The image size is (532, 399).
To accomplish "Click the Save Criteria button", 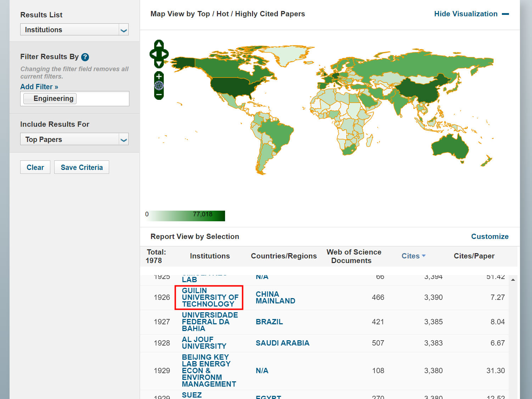I will (82, 167).
